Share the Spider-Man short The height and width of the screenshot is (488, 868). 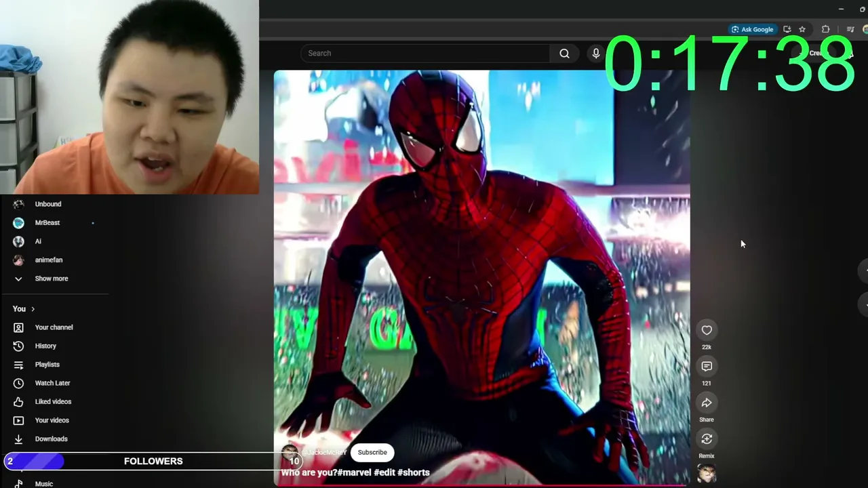click(x=707, y=403)
